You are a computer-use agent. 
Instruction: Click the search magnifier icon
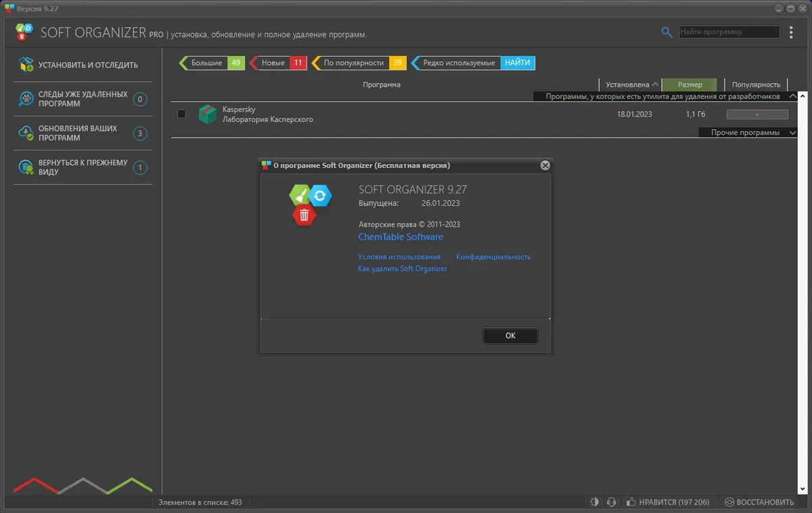667,32
